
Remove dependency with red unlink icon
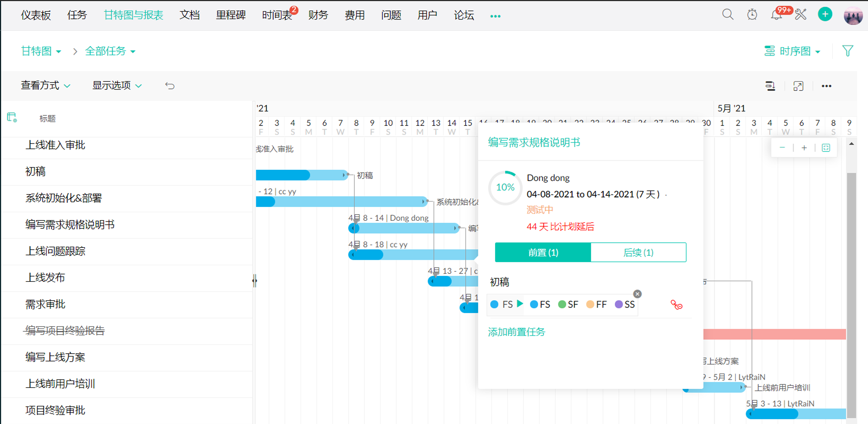tap(676, 305)
